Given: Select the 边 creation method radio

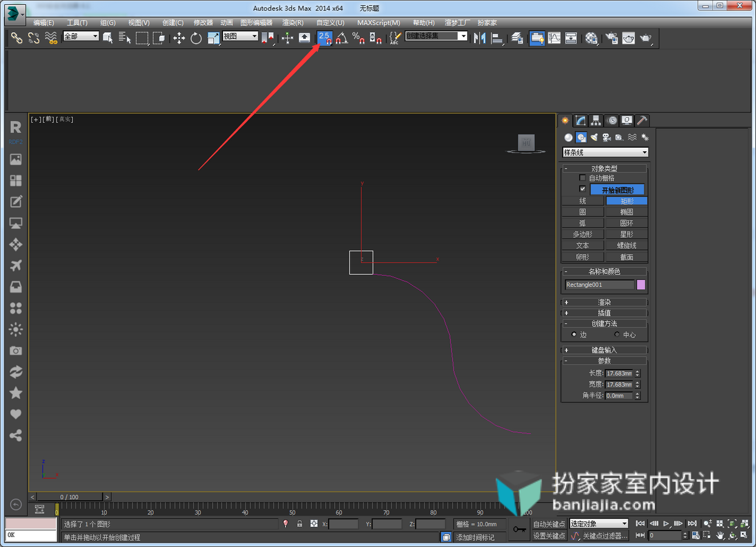Looking at the screenshot, I should tap(574, 334).
